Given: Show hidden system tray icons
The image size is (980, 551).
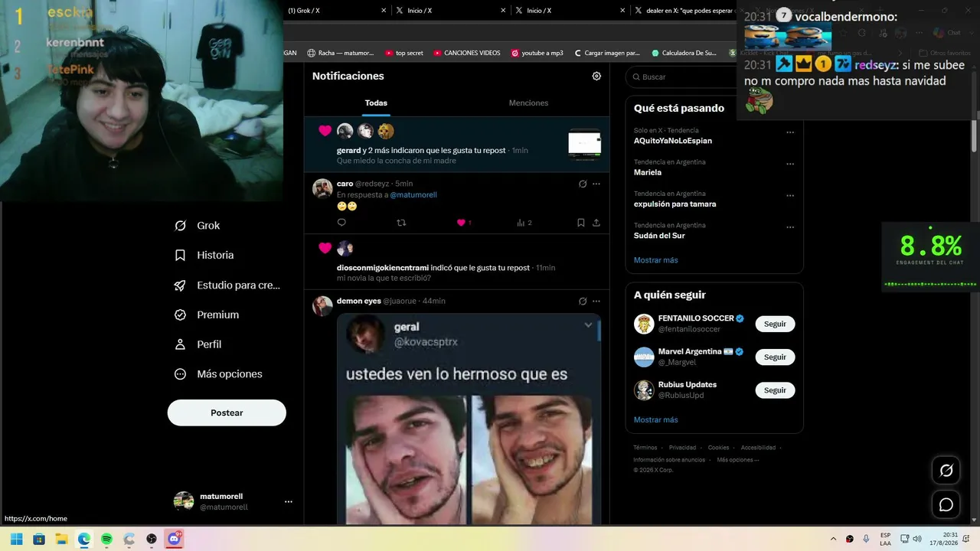Looking at the screenshot, I should (x=833, y=539).
